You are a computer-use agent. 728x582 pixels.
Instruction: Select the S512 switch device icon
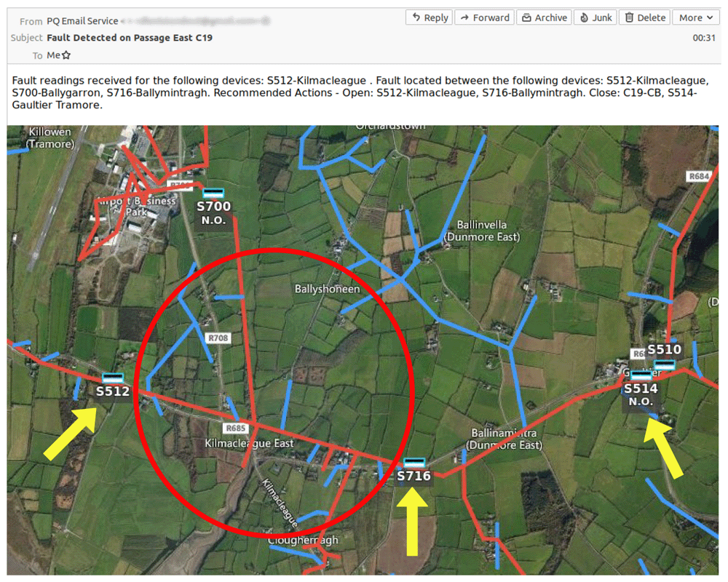(x=113, y=378)
